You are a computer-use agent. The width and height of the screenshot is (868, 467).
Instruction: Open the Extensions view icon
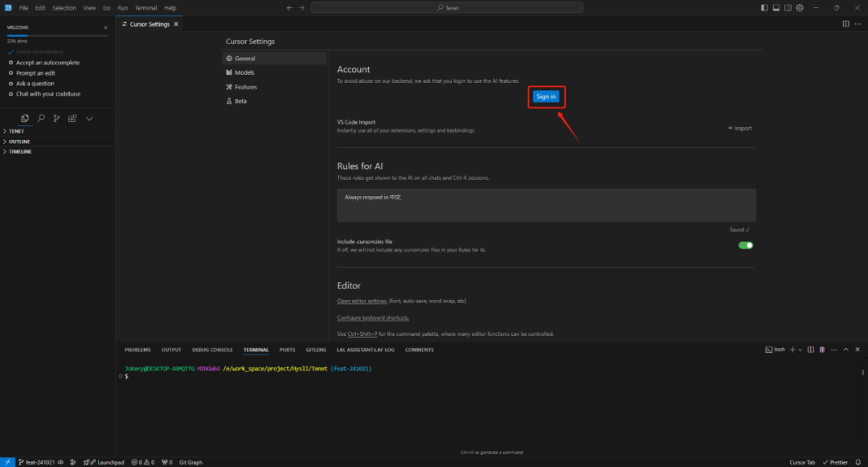pyautogui.click(x=72, y=118)
